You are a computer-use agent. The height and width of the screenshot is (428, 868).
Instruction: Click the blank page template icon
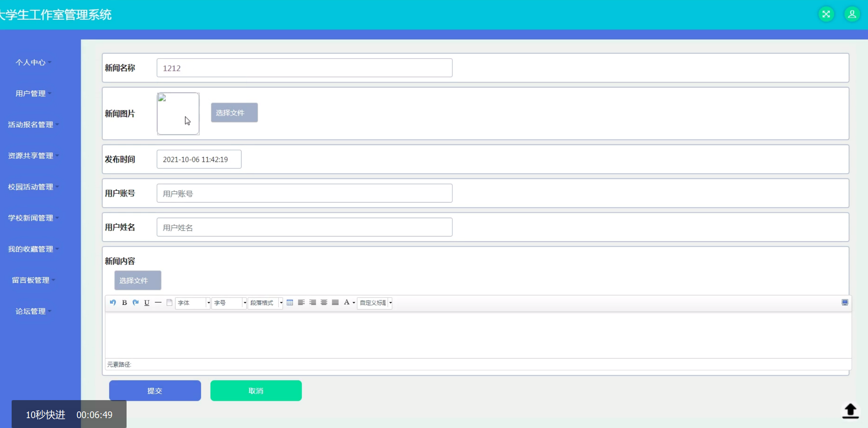click(x=169, y=302)
